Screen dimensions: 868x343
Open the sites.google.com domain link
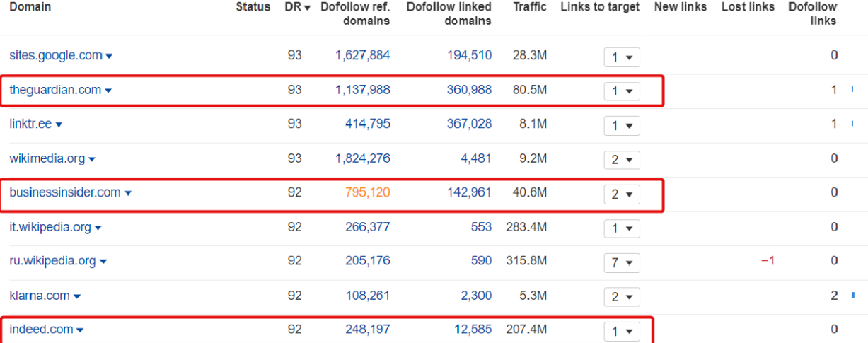pos(56,55)
